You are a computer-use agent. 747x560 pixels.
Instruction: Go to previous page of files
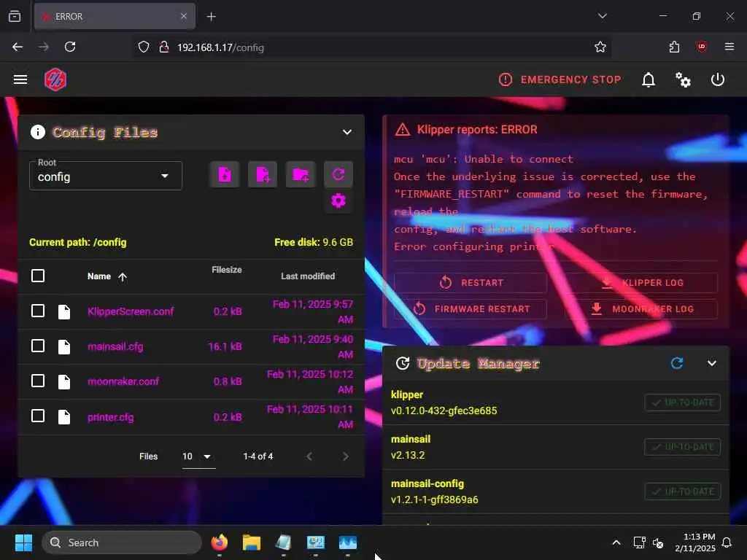tap(309, 456)
